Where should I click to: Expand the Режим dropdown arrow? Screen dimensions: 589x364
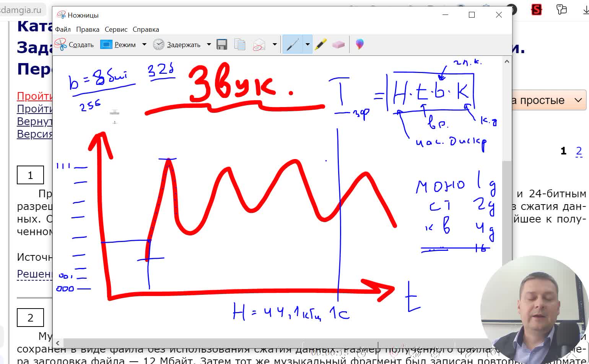click(x=144, y=44)
